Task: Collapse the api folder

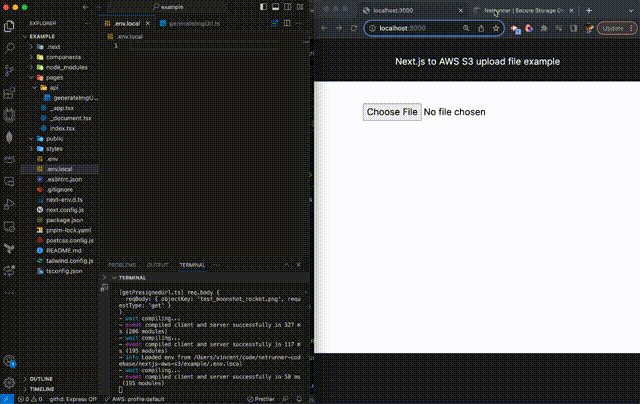Action: click(35, 88)
